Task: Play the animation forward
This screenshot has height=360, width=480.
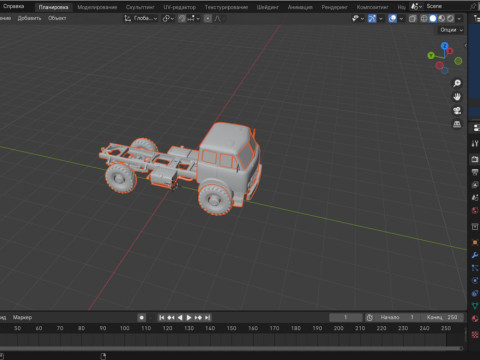Action: [189, 318]
